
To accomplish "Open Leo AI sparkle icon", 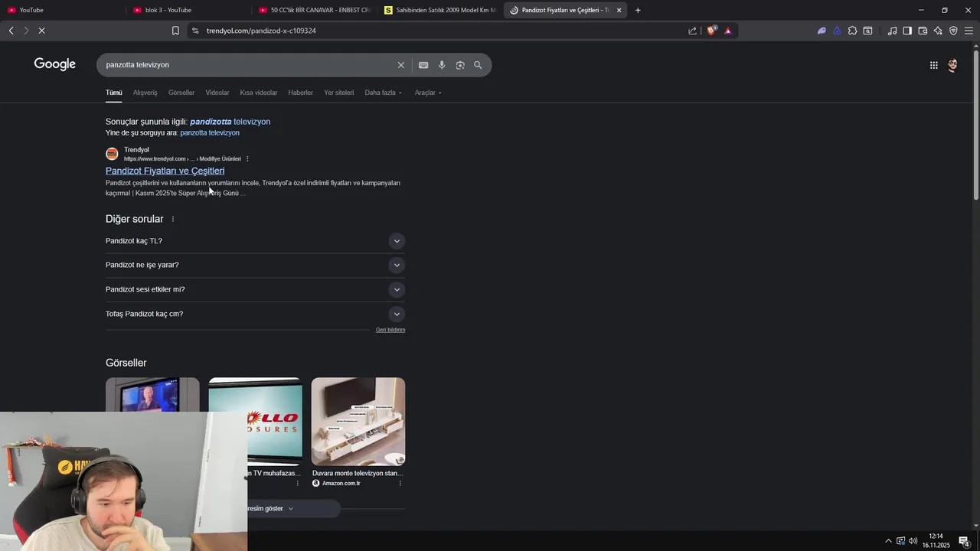I will [938, 31].
